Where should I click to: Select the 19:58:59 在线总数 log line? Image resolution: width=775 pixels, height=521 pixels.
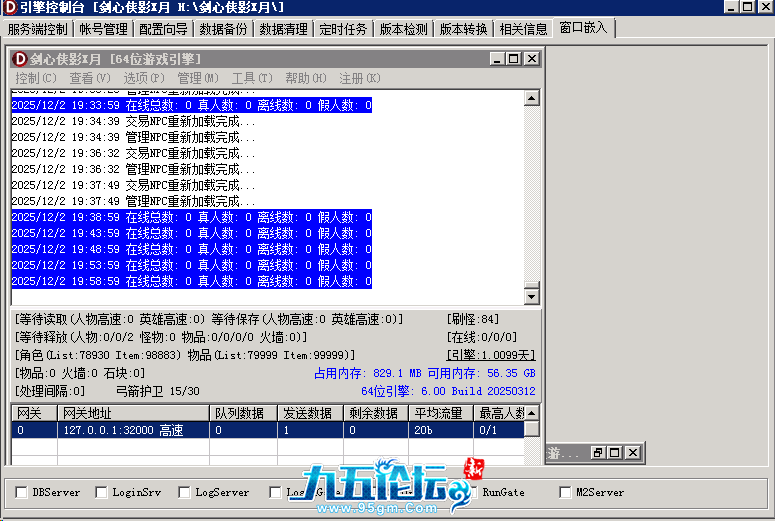click(192, 281)
